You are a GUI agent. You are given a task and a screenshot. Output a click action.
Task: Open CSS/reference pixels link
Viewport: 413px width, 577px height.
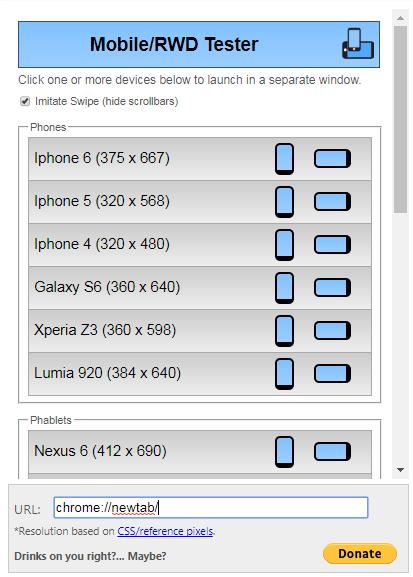point(165,531)
